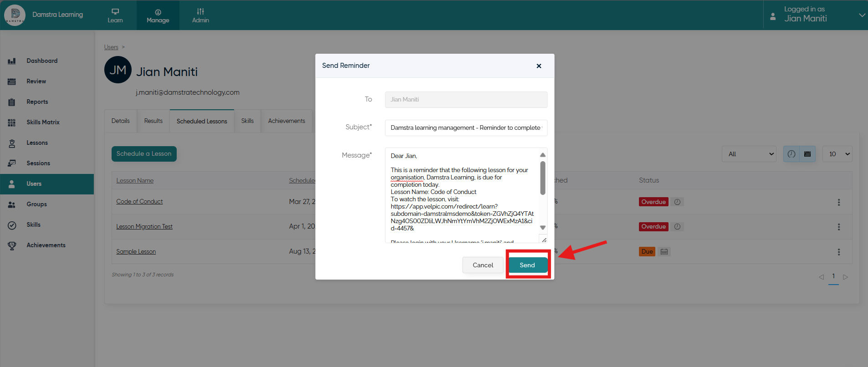
Task: Click the JM user avatar
Action: [118, 70]
